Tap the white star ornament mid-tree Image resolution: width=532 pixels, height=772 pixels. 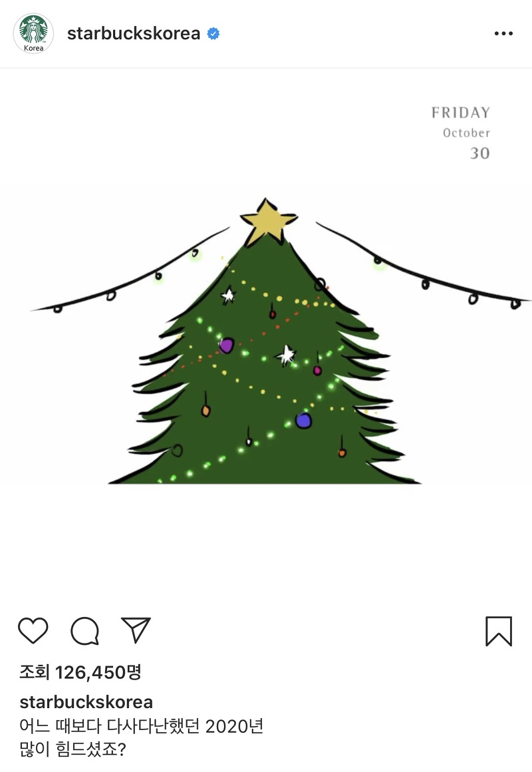click(286, 355)
